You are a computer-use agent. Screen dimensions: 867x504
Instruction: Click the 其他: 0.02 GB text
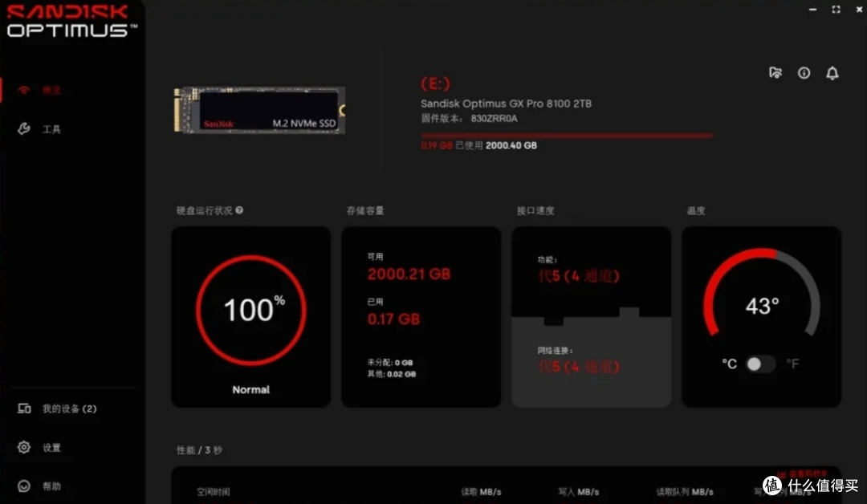(392, 374)
